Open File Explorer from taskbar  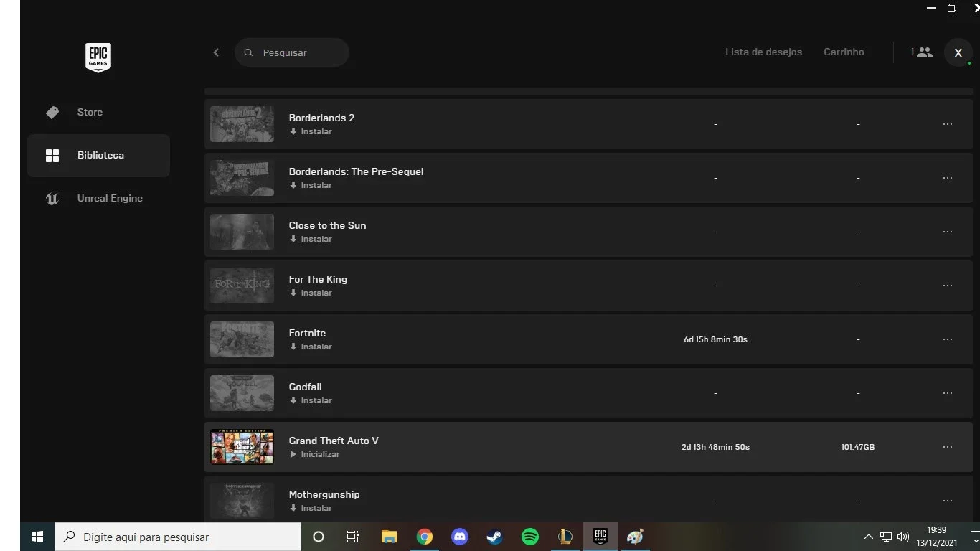(389, 537)
